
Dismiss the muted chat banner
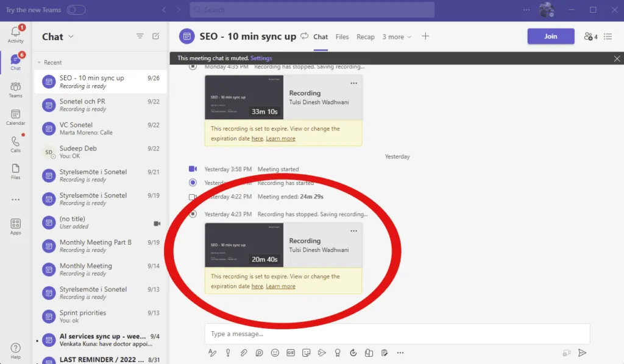[x=617, y=58]
